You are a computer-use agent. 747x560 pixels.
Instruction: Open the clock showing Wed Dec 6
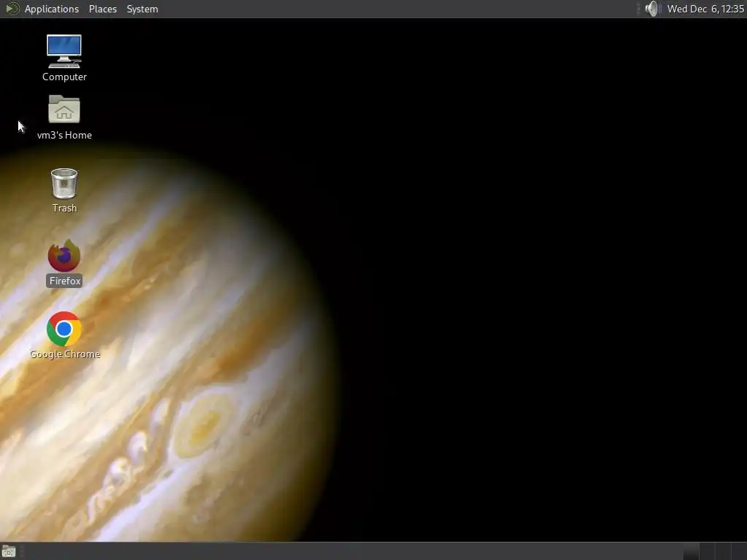coord(705,9)
